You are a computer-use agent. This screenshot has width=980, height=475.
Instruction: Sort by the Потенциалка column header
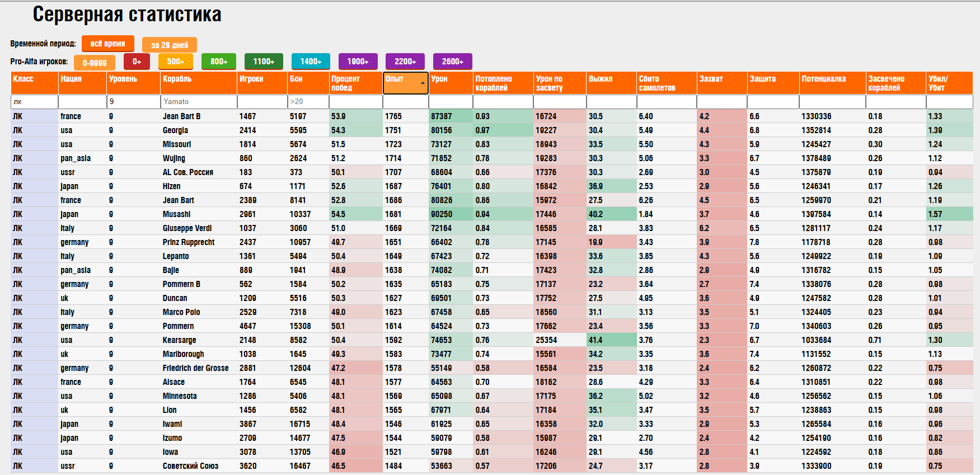click(832, 83)
